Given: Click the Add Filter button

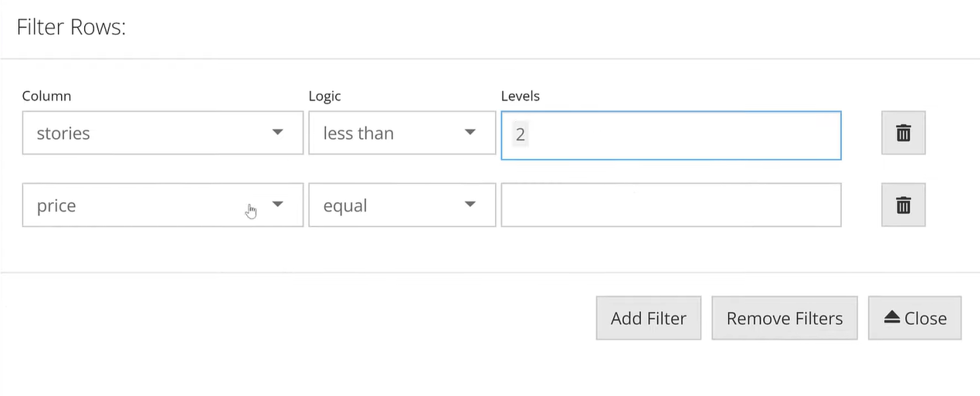Looking at the screenshot, I should [648, 318].
